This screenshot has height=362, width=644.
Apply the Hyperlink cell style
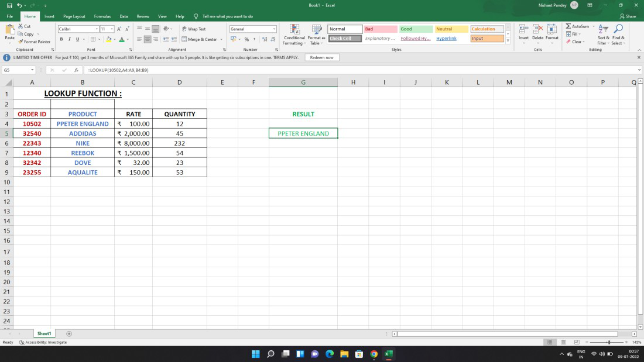coord(451,38)
